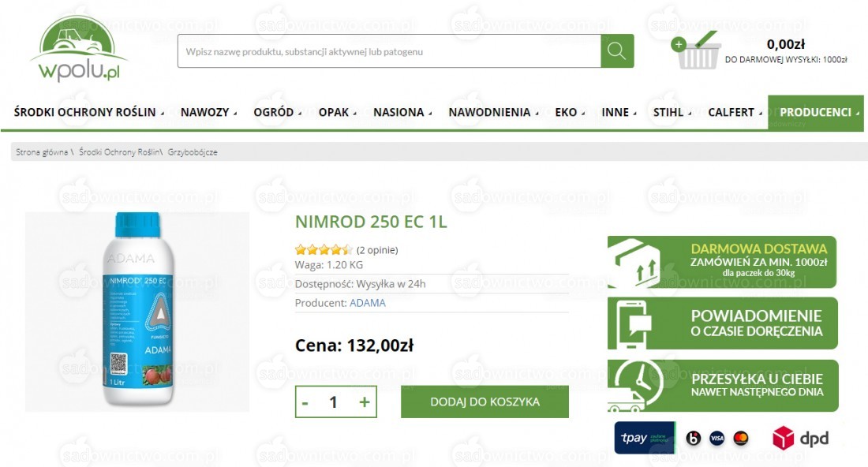
Task: Open Środki Ochrony Roślin breadcrumb link
Action: (119, 151)
